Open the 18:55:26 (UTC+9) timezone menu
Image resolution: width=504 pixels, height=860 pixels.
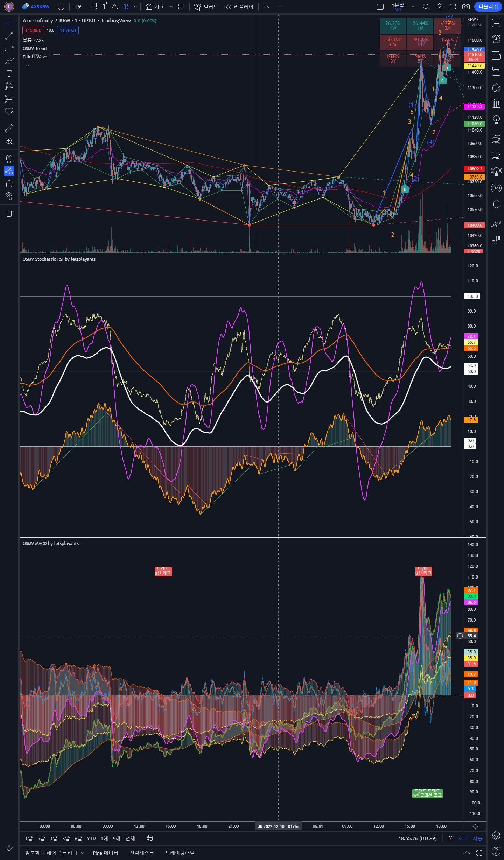click(418, 838)
